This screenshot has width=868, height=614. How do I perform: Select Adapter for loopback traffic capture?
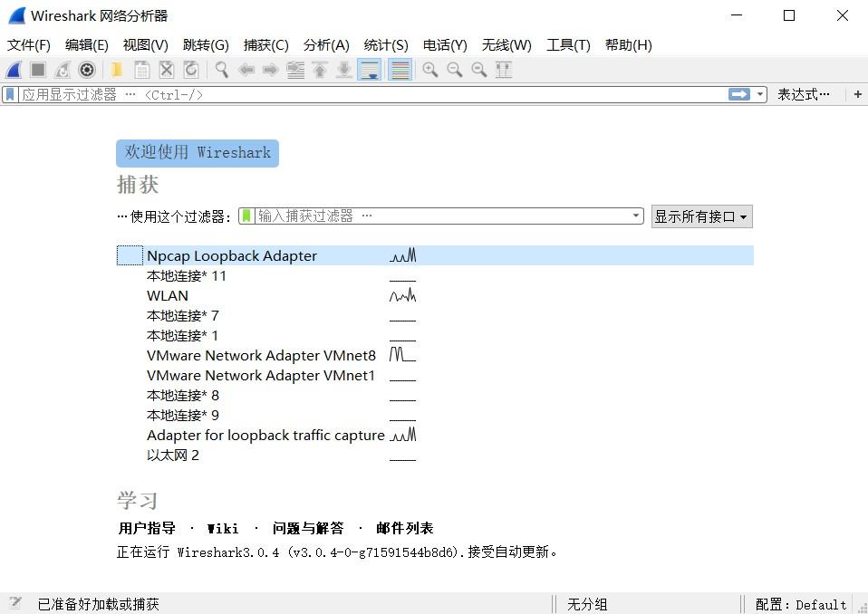click(435, 435)
